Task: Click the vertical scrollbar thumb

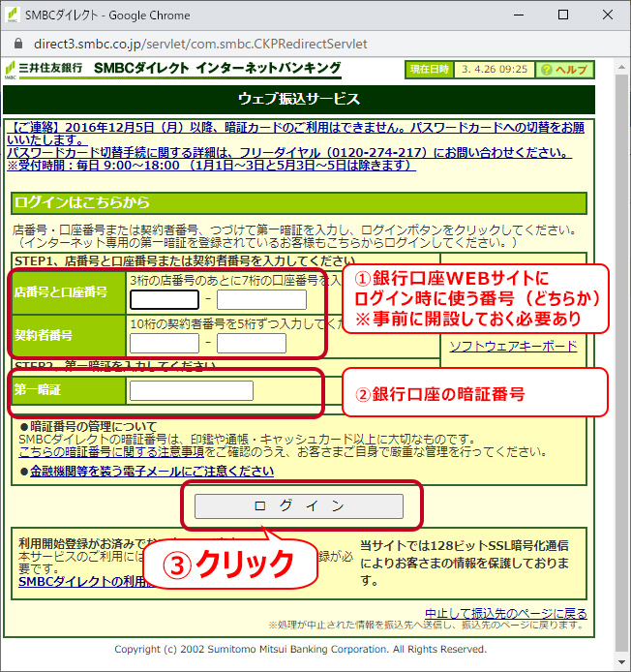Action: coord(621,364)
